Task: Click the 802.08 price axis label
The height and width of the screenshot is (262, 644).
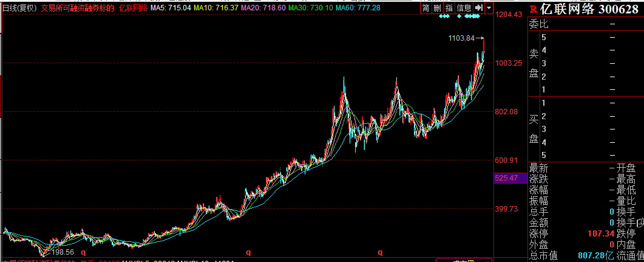Action: (x=507, y=111)
